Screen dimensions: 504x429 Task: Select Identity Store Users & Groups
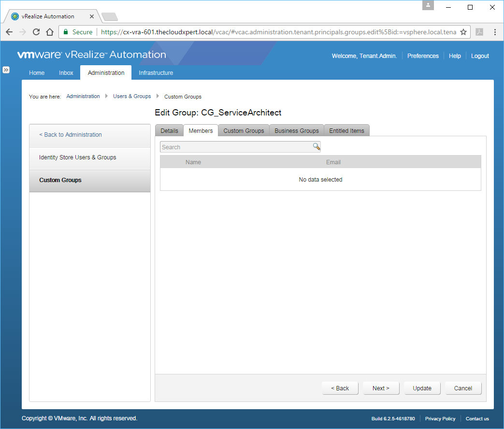77,157
